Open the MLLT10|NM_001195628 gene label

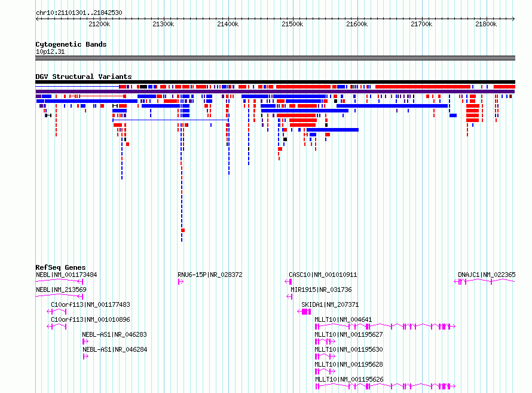point(348,364)
